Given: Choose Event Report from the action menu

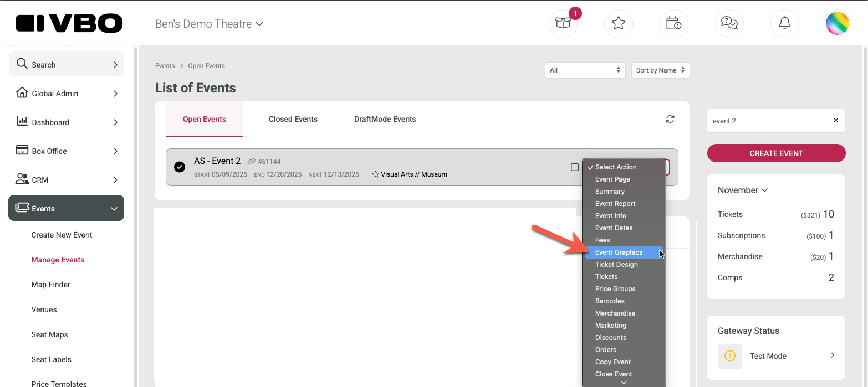Looking at the screenshot, I should [x=624, y=204].
